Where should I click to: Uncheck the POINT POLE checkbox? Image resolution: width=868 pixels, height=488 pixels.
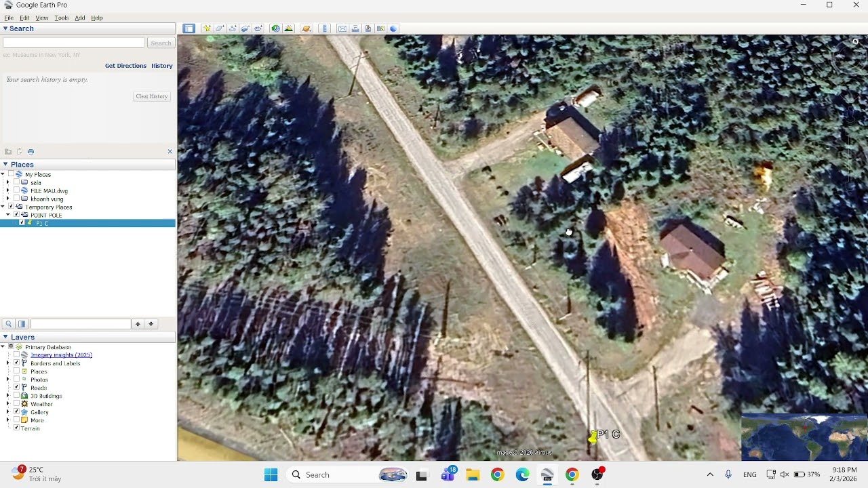pos(16,215)
